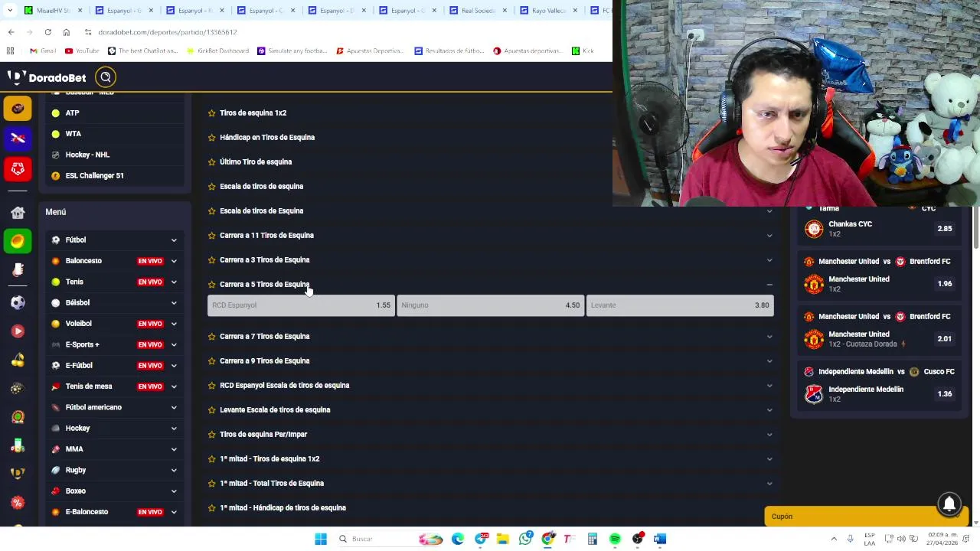Expand Carrera a 3 Tiros de Esquina chevron
Image resolution: width=980 pixels, height=551 pixels.
[x=769, y=260]
